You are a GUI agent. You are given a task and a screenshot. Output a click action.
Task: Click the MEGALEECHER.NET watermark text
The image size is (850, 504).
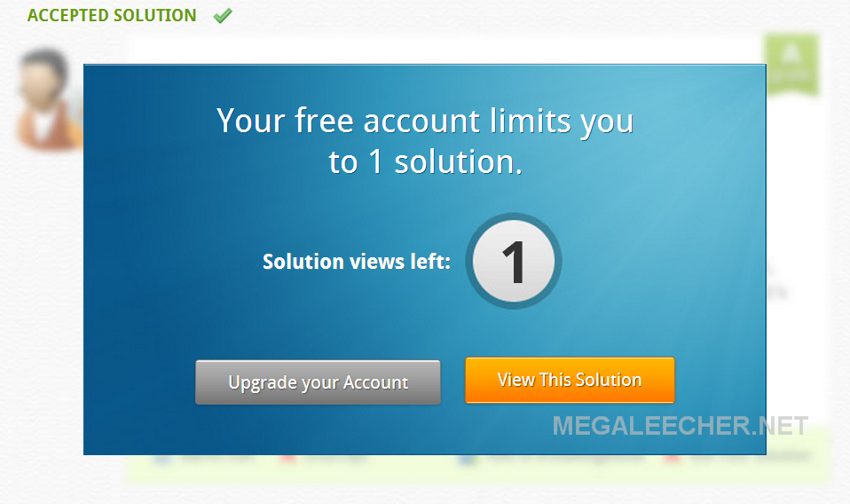pos(681,426)
